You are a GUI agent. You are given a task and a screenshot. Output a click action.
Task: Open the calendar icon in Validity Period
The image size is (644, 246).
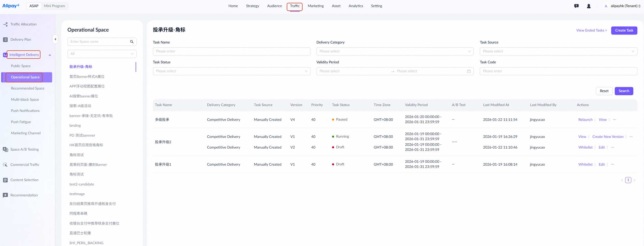pyautogui.click(x=469, y=71)
